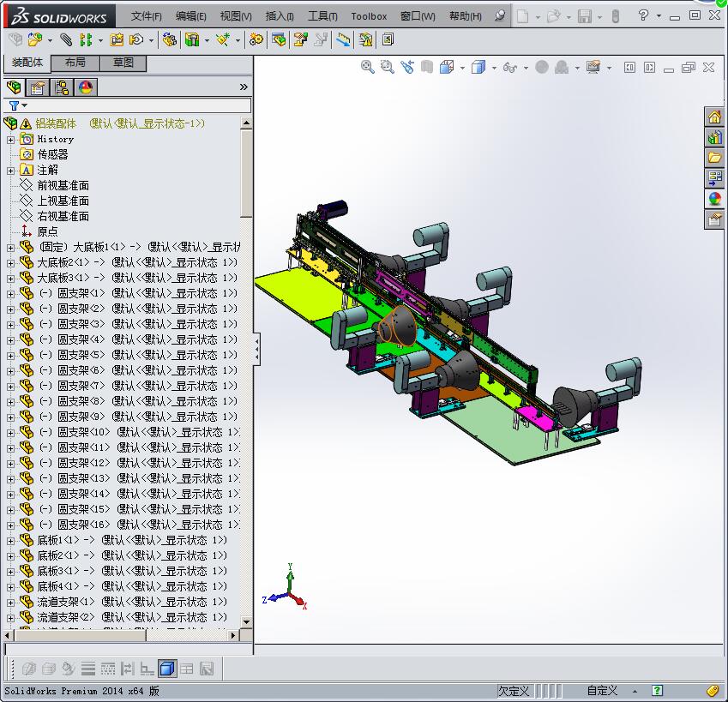Switch to the 布局 tab
This screenshot has width=728, height=702.
(75, 63)
